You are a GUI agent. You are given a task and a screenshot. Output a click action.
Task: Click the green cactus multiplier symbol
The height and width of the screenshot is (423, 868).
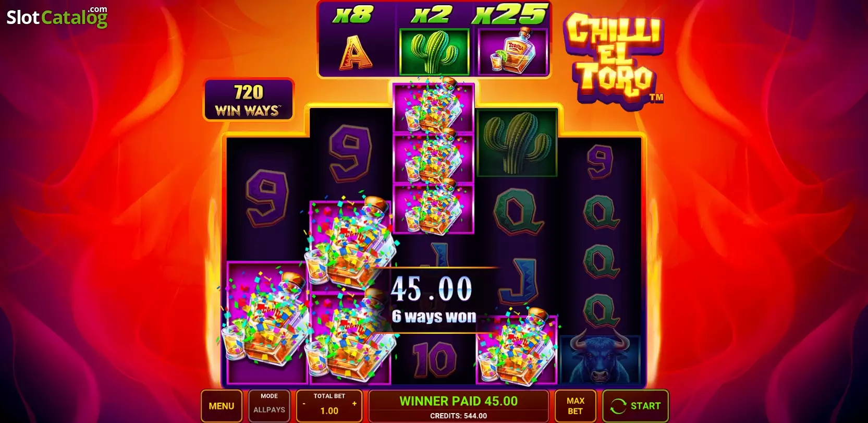tap(434, 52)
